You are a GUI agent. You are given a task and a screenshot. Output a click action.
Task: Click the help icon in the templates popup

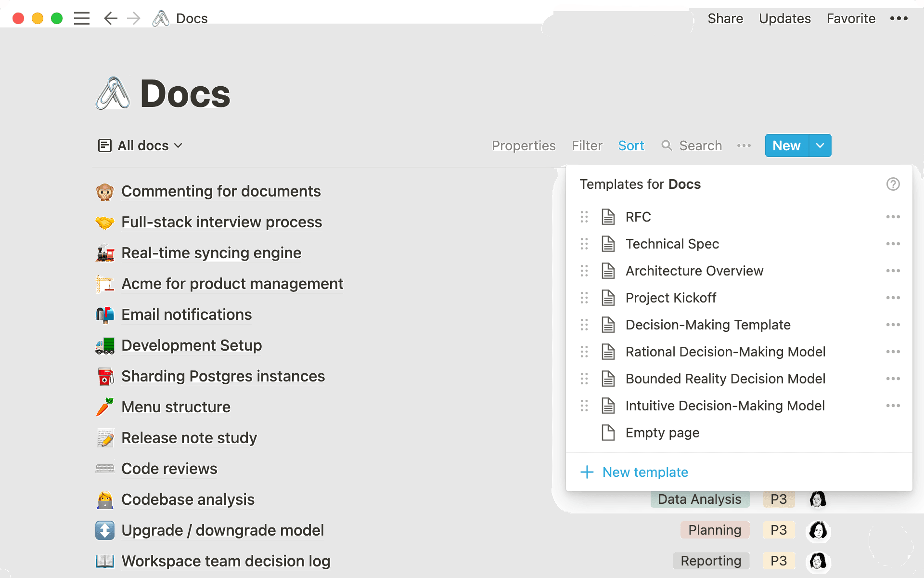pos(893,184)
